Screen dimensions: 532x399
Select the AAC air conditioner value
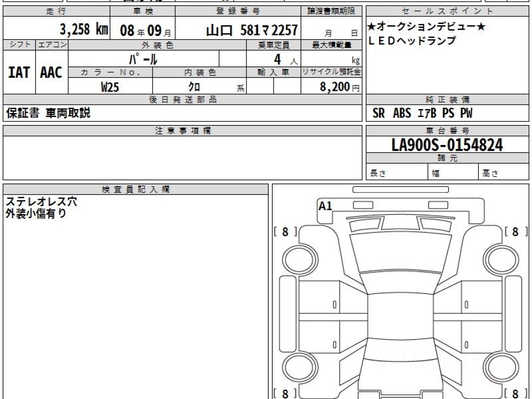pyautogui.click(x=51, y=72)
